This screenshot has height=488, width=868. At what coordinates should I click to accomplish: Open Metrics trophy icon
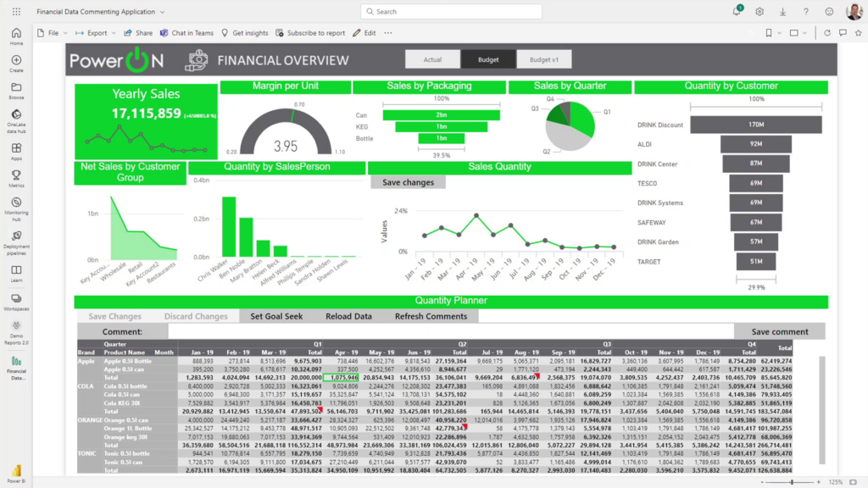pos(16,179)
